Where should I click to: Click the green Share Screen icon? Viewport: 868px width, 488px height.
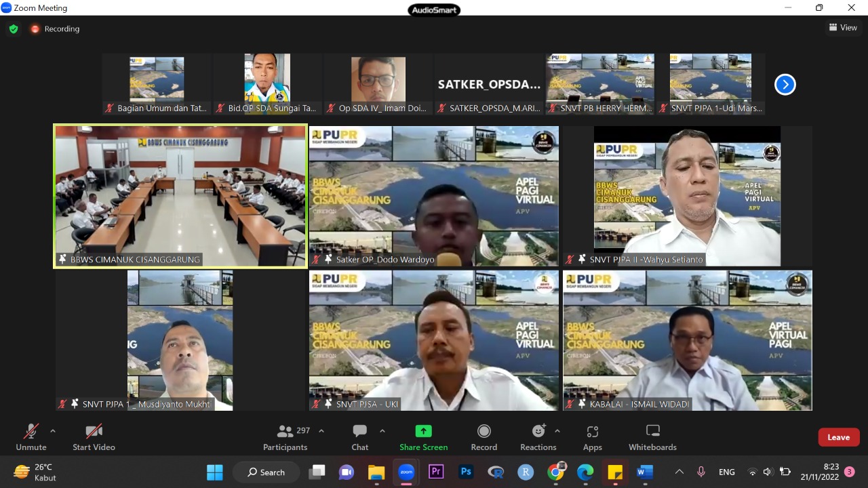click(423, 431)
